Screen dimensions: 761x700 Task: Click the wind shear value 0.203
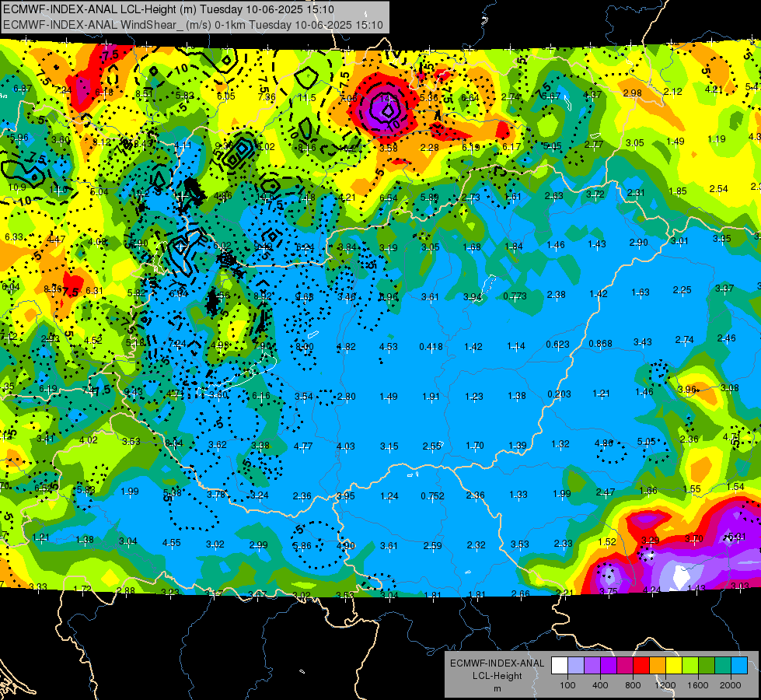[559, 394]
